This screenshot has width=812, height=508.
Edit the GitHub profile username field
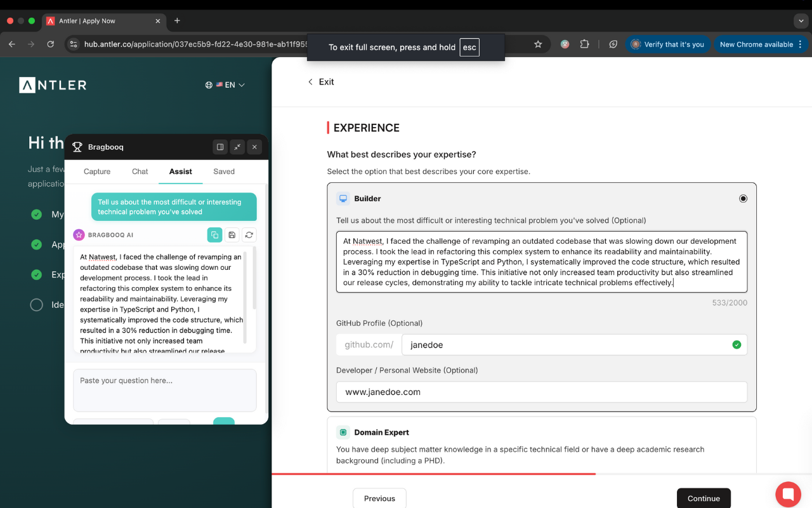(x=574, y=345)
